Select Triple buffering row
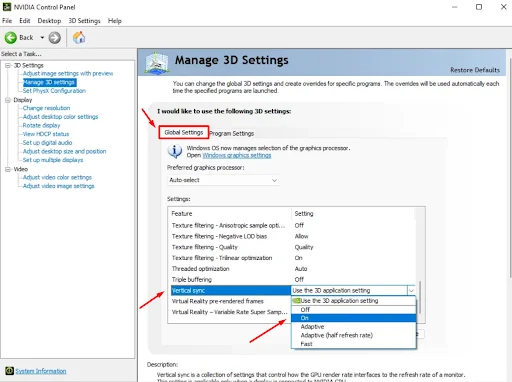The width and height of the screenshot is (512, 382). 293,279
